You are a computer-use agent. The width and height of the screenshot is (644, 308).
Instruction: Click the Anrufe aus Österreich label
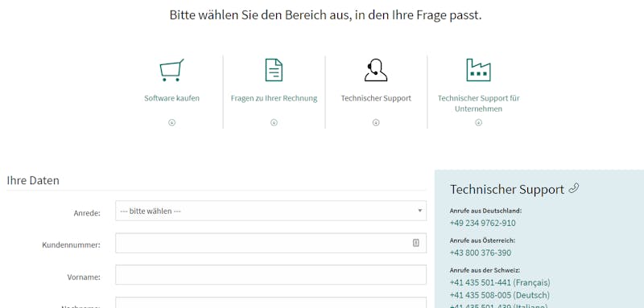coord(482,240)
